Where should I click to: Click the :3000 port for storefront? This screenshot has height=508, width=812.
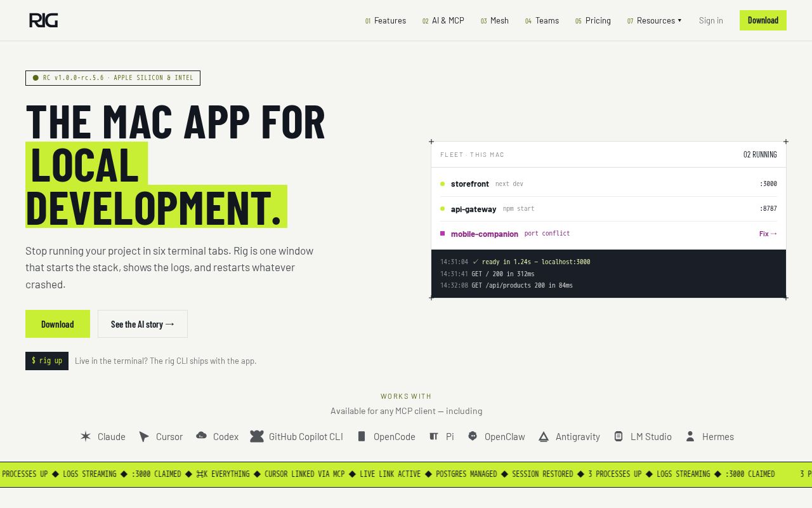tap(768, 184)
